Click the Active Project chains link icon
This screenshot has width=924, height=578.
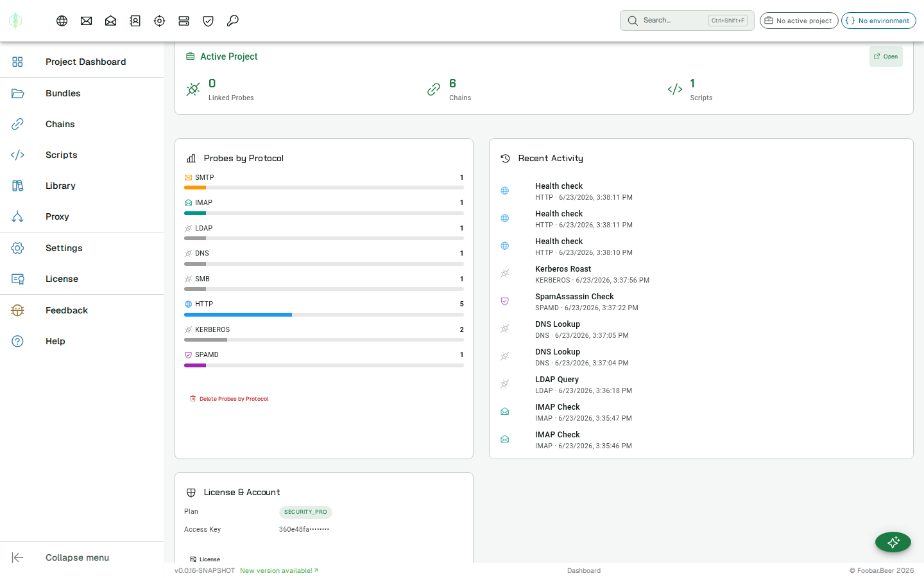click(434, 89)
